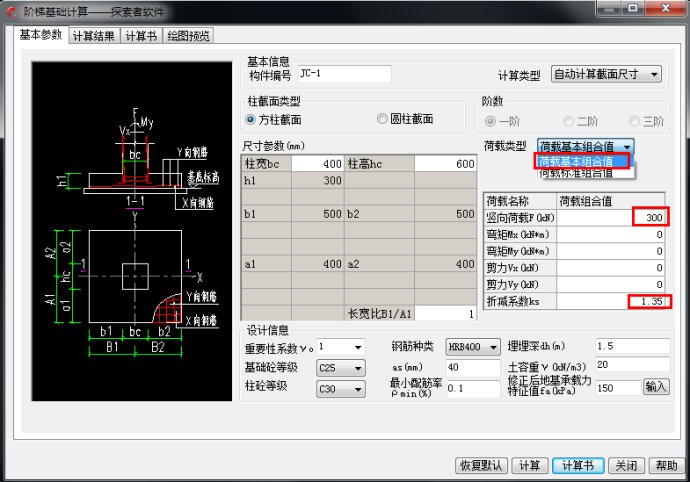Viewport: 690px width, 482px height.
Task: Click the a1 value 400 cell
Action: click(x=317, y=264)
